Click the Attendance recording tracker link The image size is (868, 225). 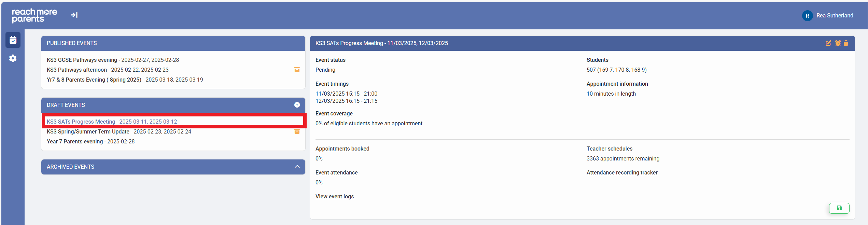(622, 172)
